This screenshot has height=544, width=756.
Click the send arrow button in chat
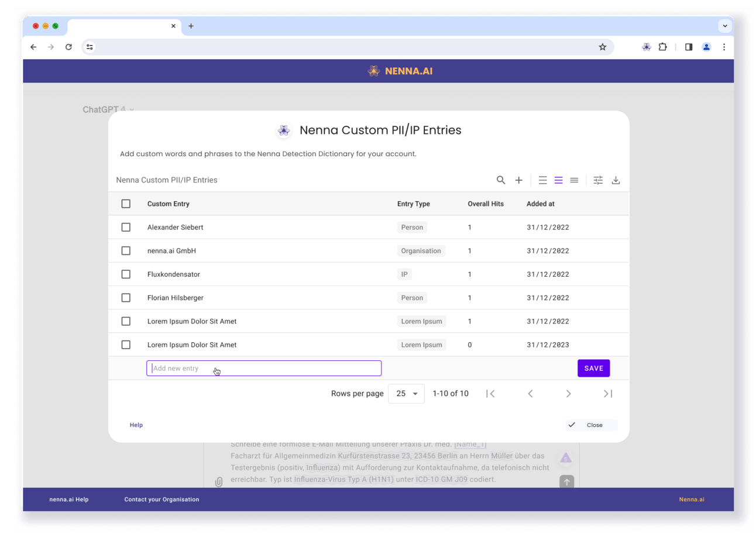pos(566,482)
